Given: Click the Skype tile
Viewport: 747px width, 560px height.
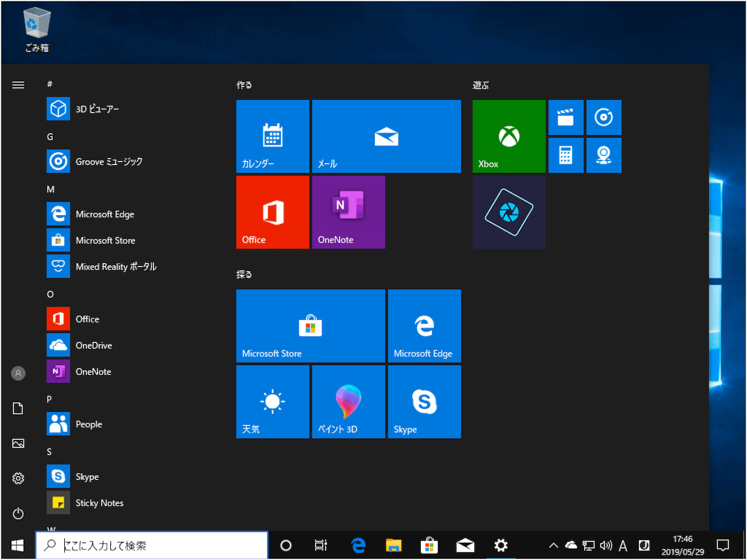Looking at the screenshot, I should point(424,401).
